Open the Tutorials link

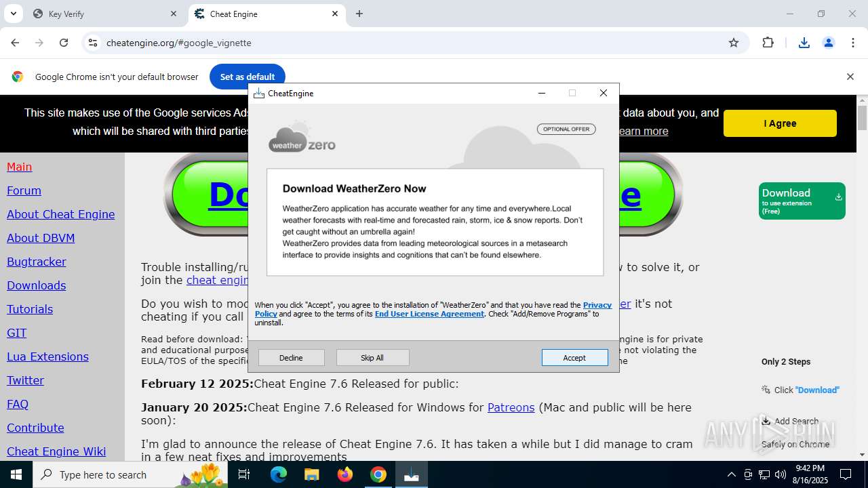(x=30, y=309)
